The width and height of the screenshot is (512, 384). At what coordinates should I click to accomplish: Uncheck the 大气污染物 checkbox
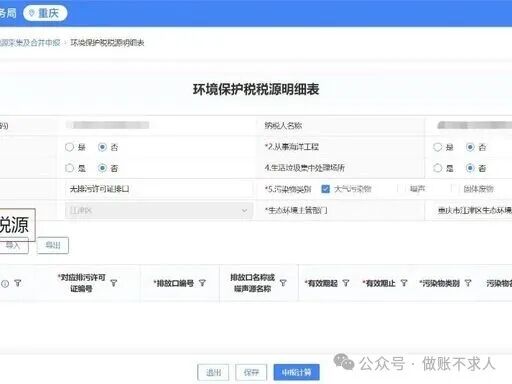click(325, 189)
